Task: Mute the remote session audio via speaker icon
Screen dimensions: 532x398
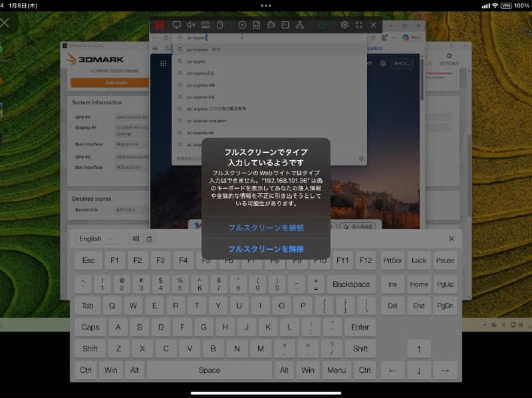Action: 191,25
